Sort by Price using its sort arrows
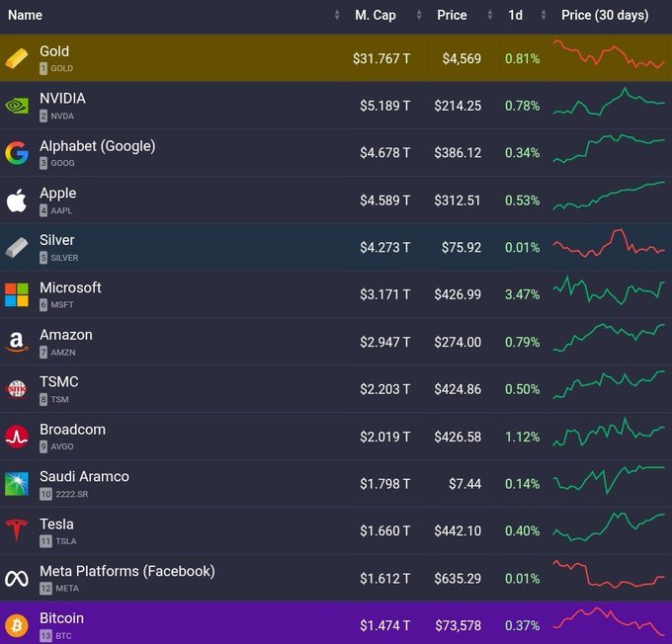672x644 pixels. point(490,15)
